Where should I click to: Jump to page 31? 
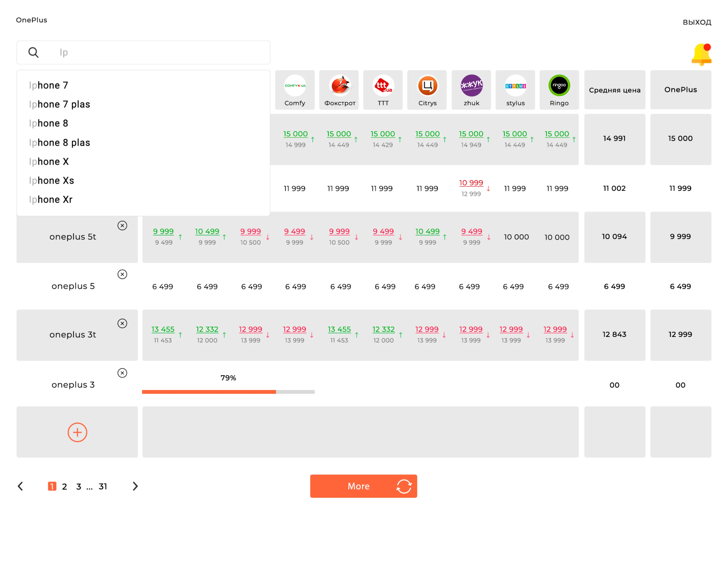[103, 486]
